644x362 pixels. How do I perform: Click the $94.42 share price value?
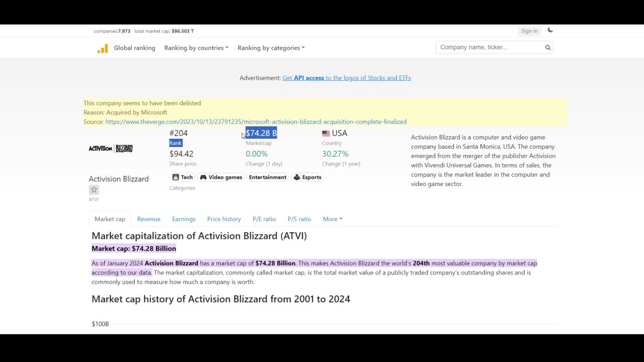point(181,154)
